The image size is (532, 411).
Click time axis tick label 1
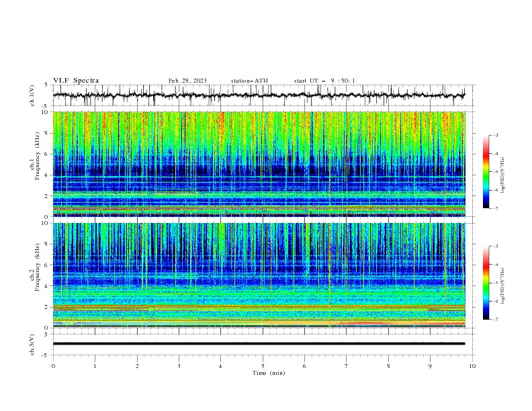pos(95,366)
